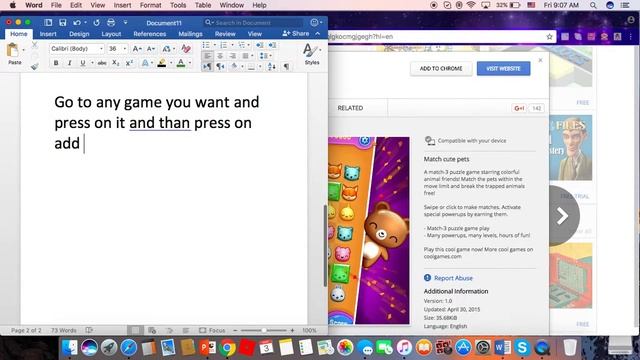640x360 pixels.
Task: Click the numbered list icon
Action: [x=224, y=45]
